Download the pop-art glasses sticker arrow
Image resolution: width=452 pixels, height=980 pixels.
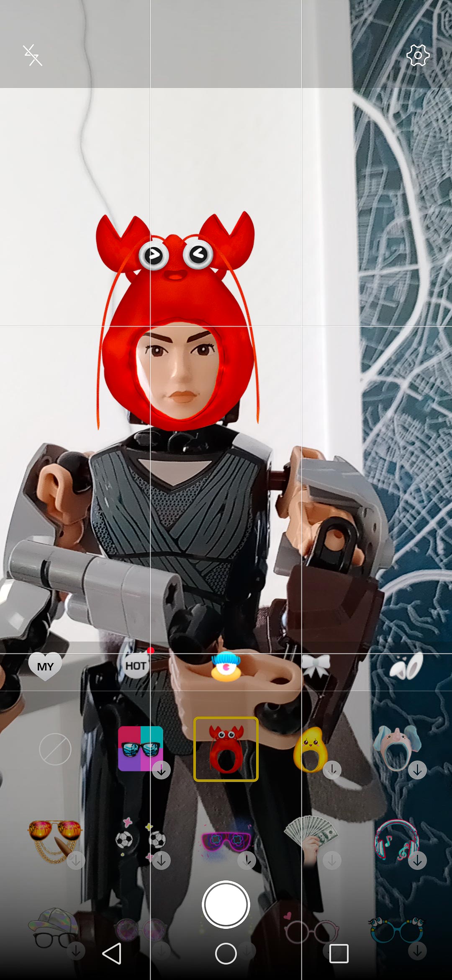point(162,770)
